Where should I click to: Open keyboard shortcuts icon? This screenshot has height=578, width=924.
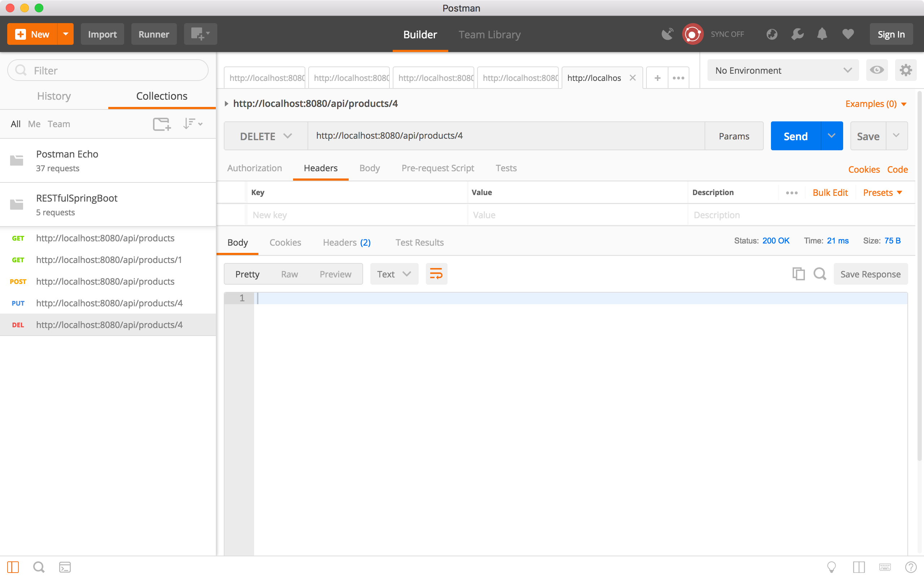(x=885, y=567)
